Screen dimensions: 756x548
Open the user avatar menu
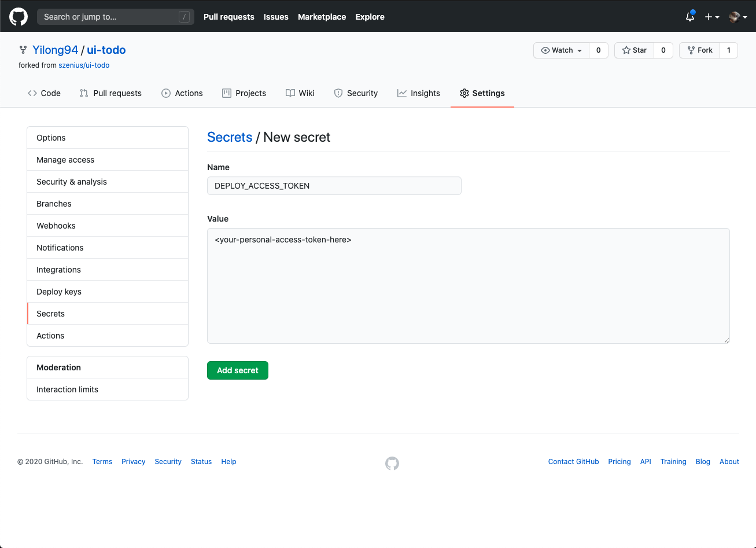(x=737, y=17)
